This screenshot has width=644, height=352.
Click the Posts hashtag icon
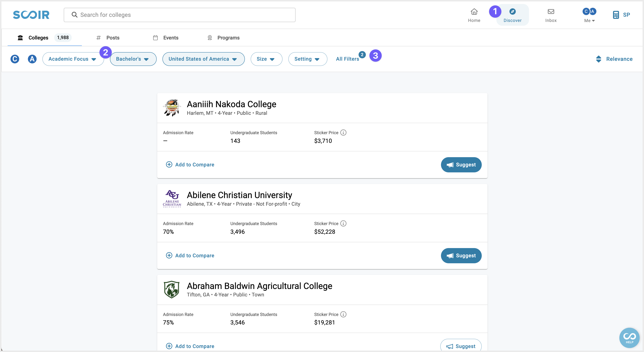pyautogui.click(x=97, y=37)
